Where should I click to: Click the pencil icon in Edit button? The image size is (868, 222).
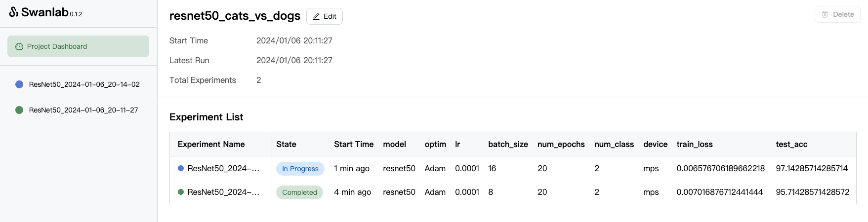click(316, 16)
